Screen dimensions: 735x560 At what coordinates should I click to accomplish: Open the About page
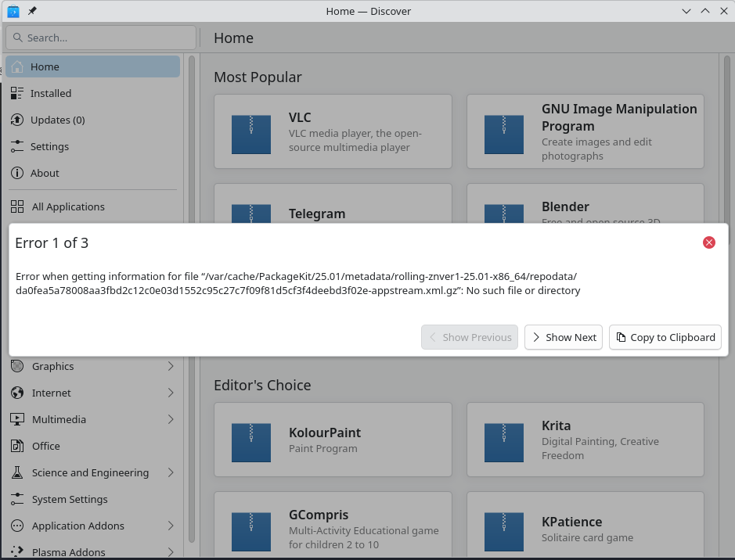click(x=93, y=174)
